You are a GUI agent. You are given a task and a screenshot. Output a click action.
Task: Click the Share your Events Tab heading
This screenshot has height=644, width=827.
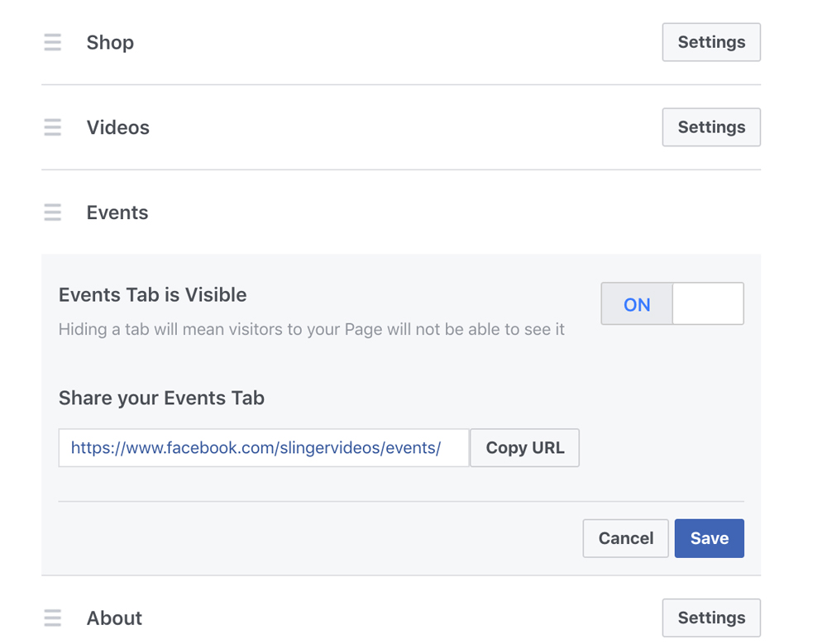tap(161, 398)
